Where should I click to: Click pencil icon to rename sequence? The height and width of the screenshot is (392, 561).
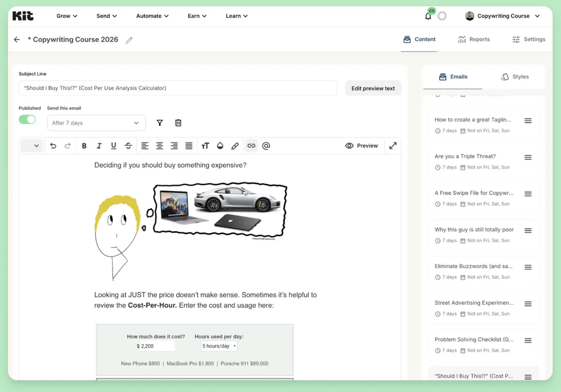pyautogui.click(x=129, y=40)
